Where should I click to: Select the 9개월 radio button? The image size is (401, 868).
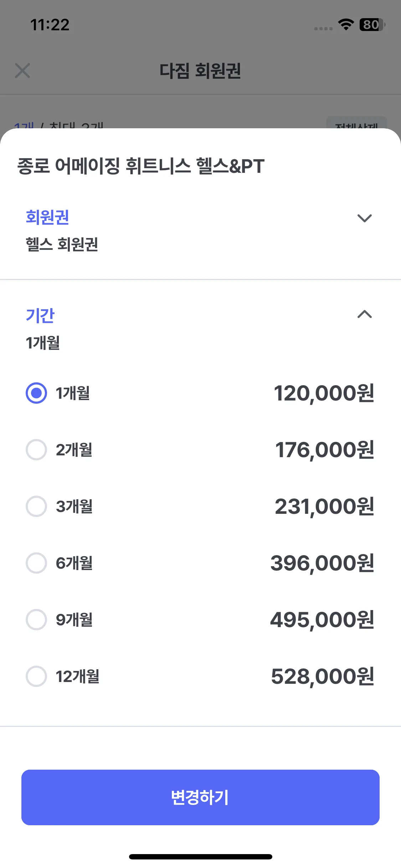point(36,620)
